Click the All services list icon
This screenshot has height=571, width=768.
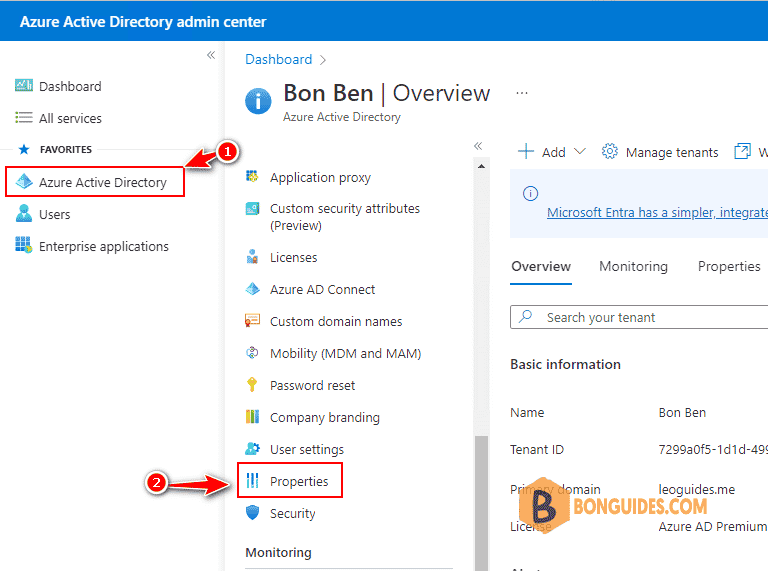coord(24,118)
